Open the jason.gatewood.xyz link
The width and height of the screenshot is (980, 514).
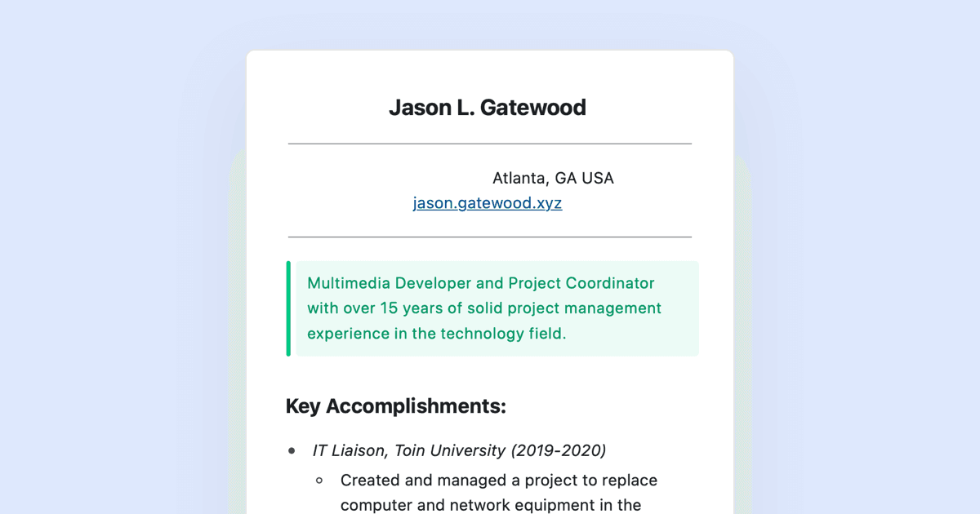click(488, 203)
